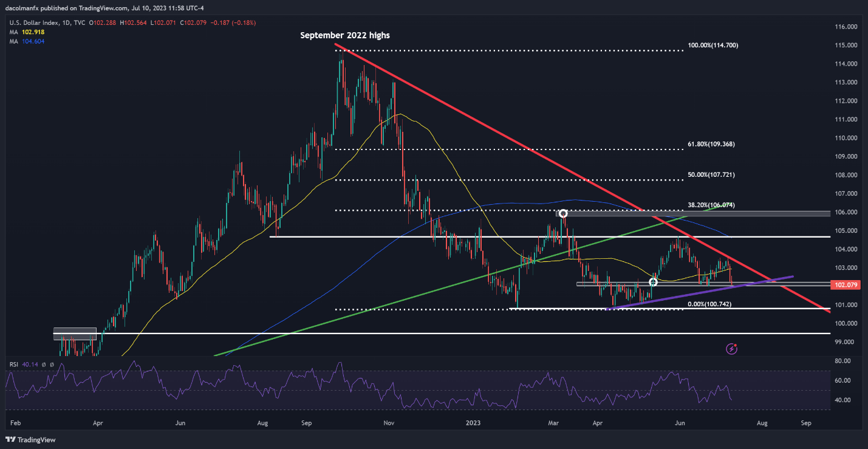Click the 38.20%(106.074) Fibonacci label
This screenshot has height=449, width=868.
tap(713, 205)
